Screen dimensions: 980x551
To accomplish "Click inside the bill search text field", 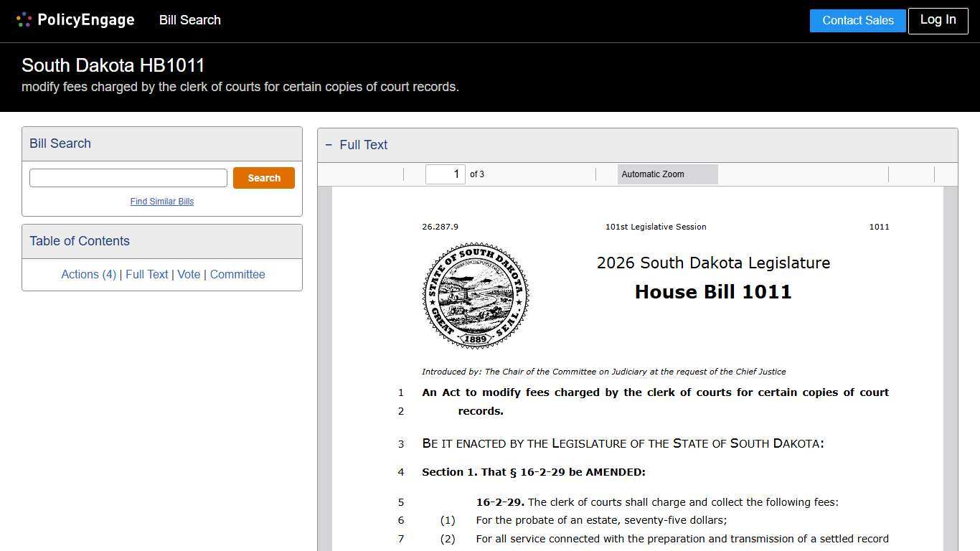I will point(128,177).
